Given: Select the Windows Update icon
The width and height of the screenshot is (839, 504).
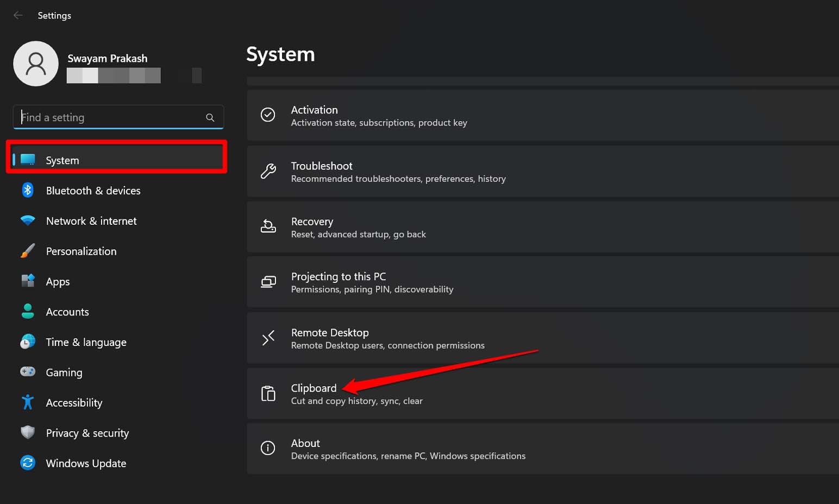Looking at the screenshot, I should coord(28,463).
